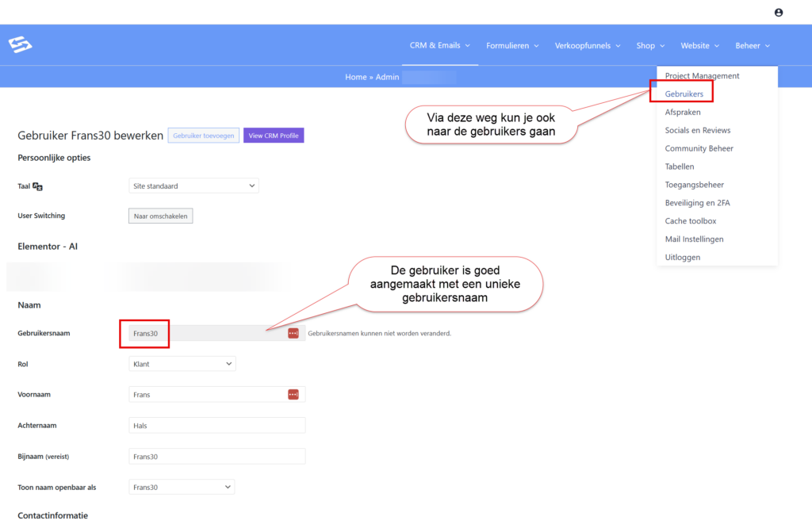Change the Rol dropdown from Klant
812x528 pixels.
coord(182,364)
